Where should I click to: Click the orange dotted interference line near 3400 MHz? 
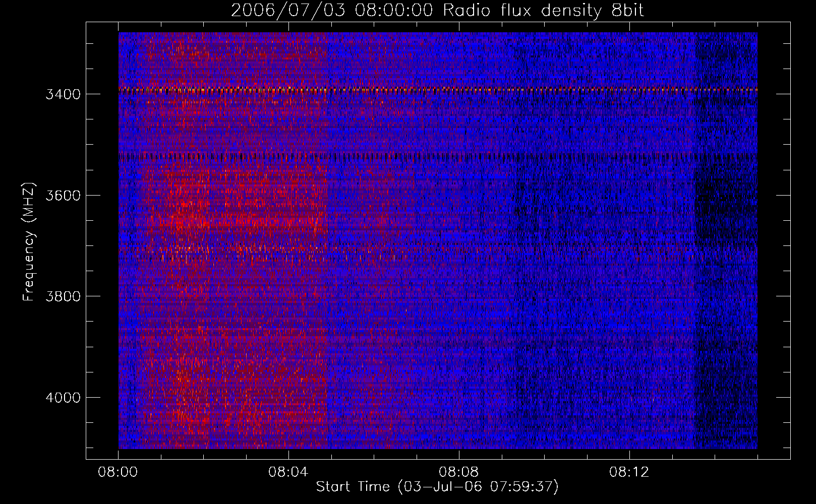coord(438,90)
